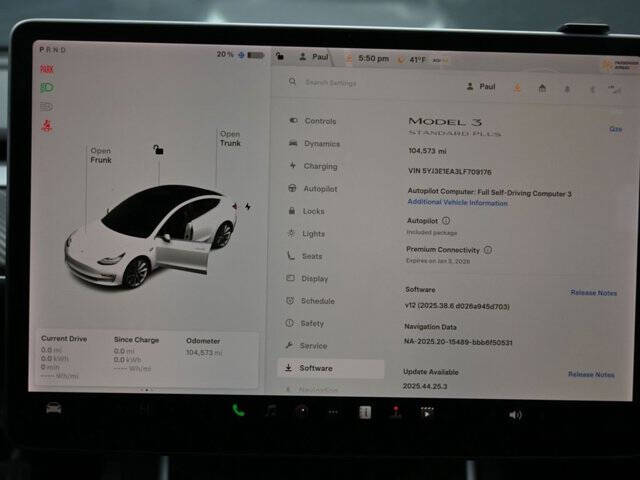The width and height of the screenshot is (640, 480).
Task: Launch the arcade joystick app
Action: click(x=396, y=412)
